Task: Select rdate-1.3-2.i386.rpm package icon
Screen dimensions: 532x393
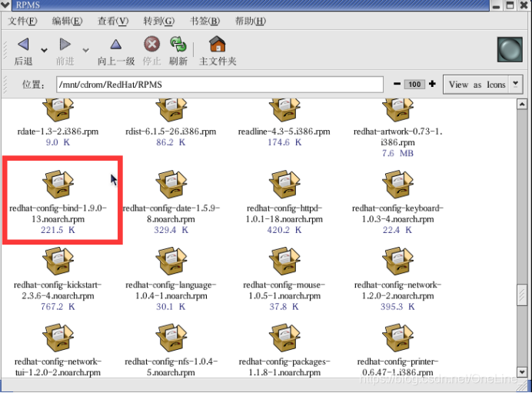Action: (x=58, y=110)
